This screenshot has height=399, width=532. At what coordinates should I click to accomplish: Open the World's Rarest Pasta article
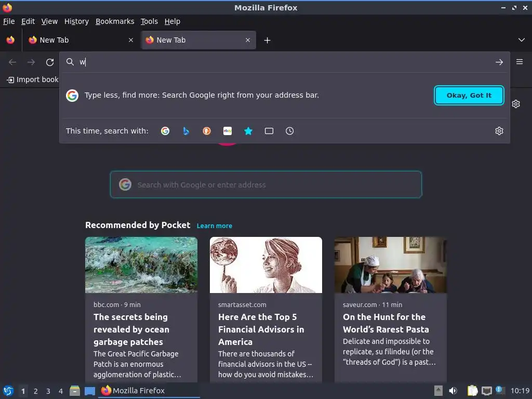point(391,310)
